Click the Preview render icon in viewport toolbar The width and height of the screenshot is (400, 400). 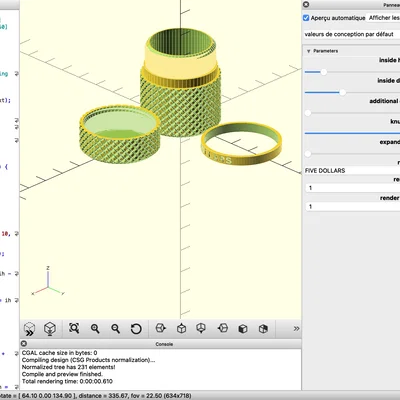(30, 329)
